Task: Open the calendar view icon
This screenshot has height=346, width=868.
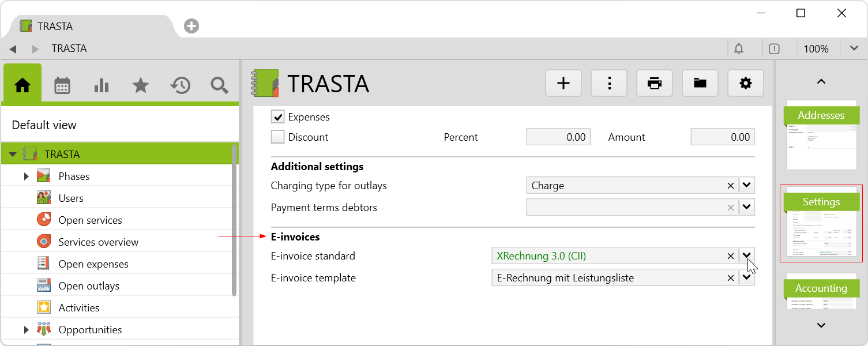Action: pos(62,86)
